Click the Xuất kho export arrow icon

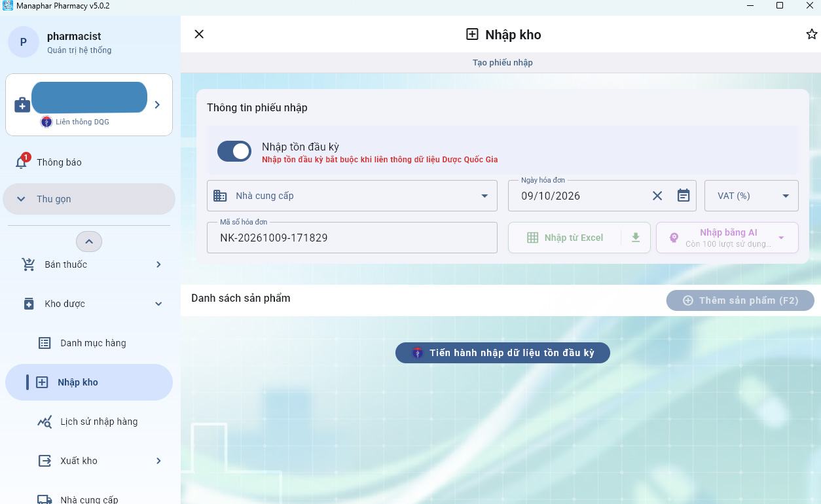(x=45, y=461)
